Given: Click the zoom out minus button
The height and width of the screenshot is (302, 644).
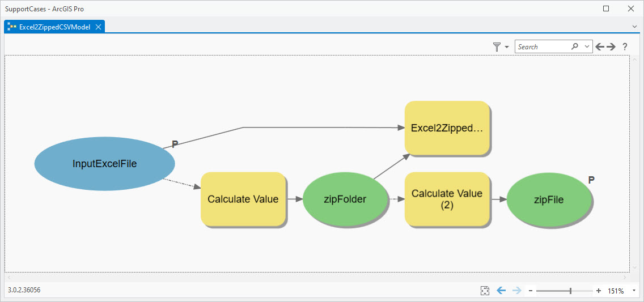Looking at the screenshot, I should (531, 291).
